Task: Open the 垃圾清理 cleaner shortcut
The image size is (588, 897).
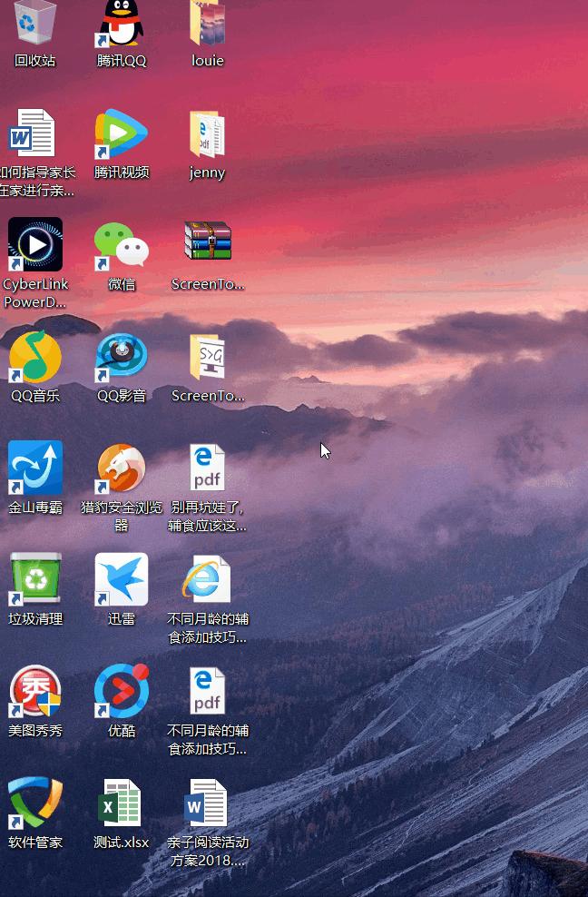Action: (x=35, y=579)
